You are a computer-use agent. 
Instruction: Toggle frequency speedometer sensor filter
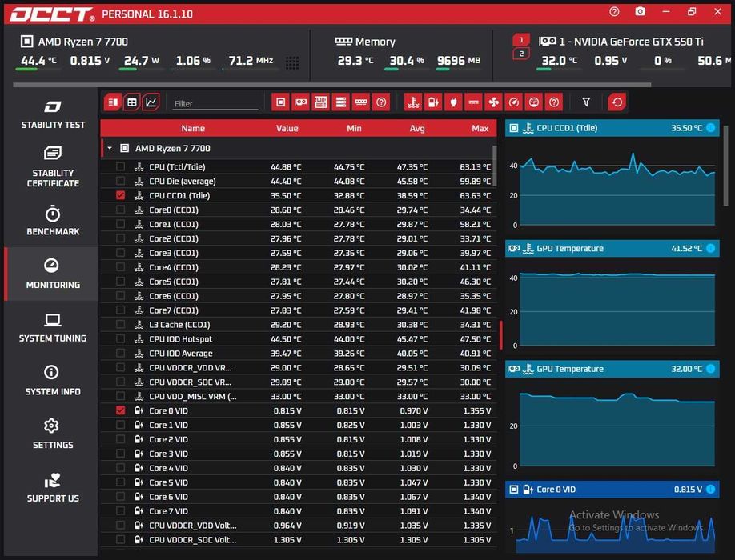(x=514, y=102)
